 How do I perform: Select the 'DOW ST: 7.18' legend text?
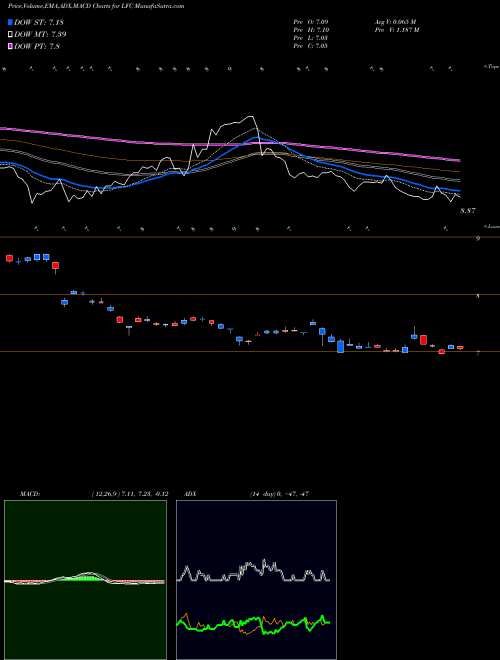[x=39, y=22]
